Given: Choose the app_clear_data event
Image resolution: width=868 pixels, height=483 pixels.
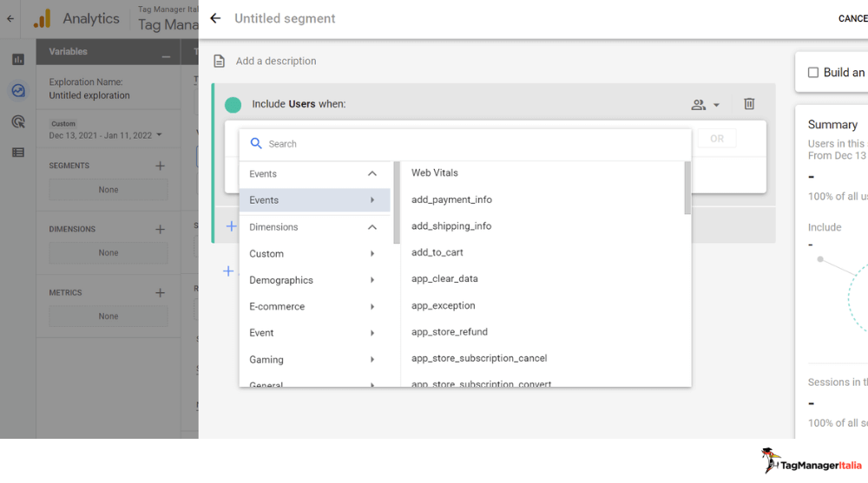Looking at the screenshot, I should point(444,279).
